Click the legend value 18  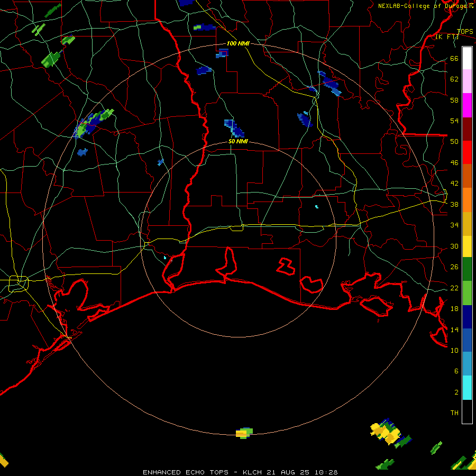(454, 309)
